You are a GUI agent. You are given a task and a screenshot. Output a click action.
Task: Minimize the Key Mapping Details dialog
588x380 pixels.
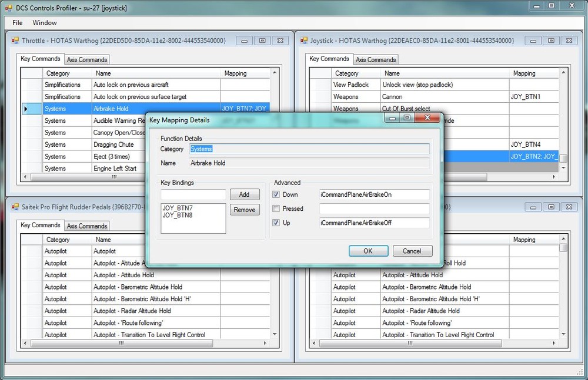pyautogui.click(x=392, y=118)
